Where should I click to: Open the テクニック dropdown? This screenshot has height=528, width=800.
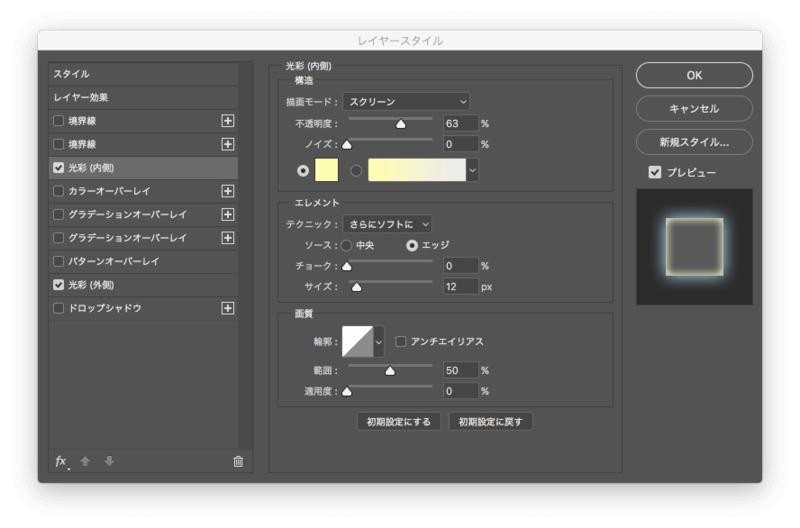point(387,224)
